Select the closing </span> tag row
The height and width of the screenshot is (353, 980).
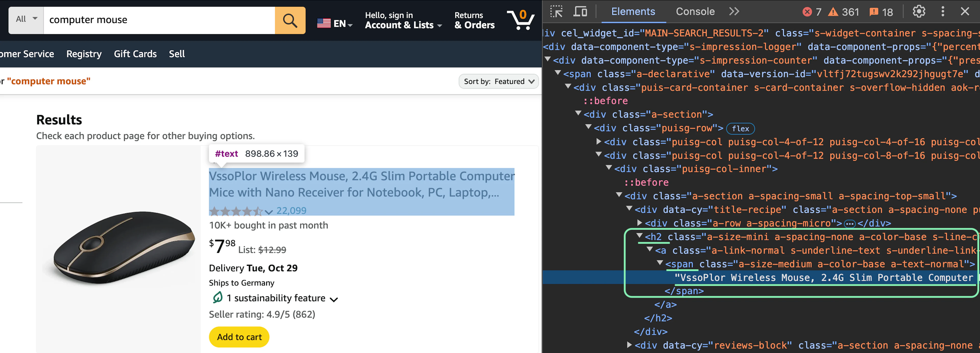point(684,291)
